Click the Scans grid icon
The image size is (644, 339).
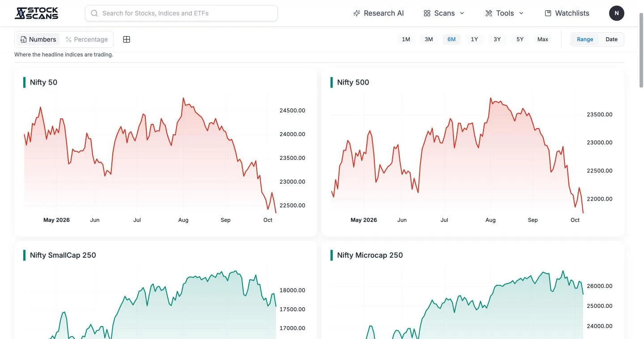(x=427, y=13)
